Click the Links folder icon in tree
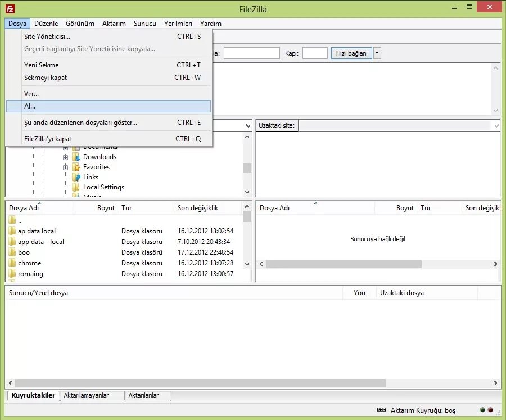506x420 pixels. tap(76, 177)
